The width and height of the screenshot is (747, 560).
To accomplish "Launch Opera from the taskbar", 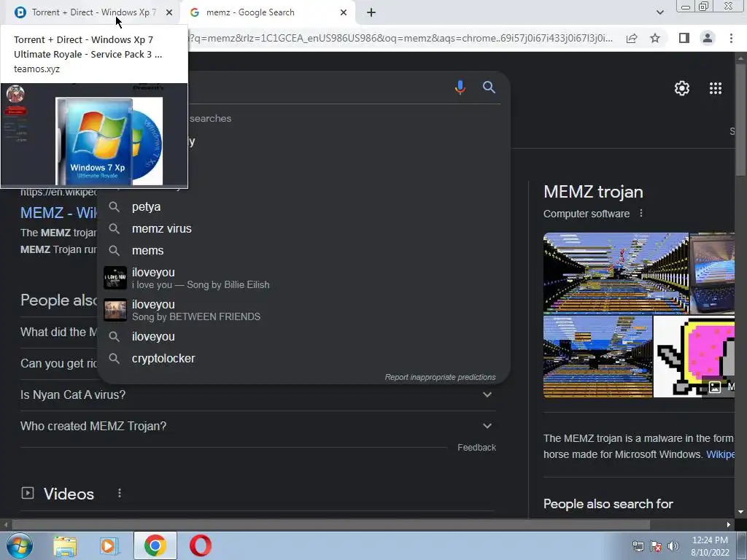I will click(x=201, y=545).
